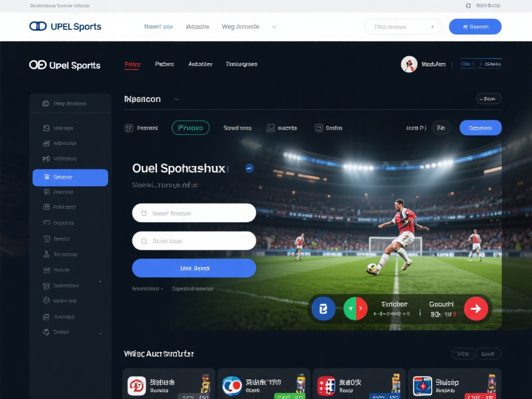Open the dropdown chevron in white nav bar
Screen dimensions: 532x399
click(x=274, y=27)
